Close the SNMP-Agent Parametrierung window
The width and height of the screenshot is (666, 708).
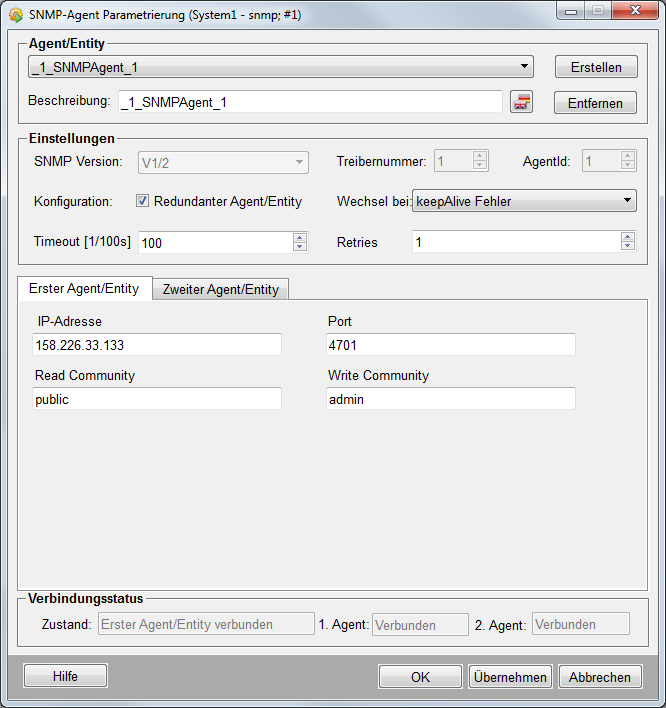click(x=635, y=10)
